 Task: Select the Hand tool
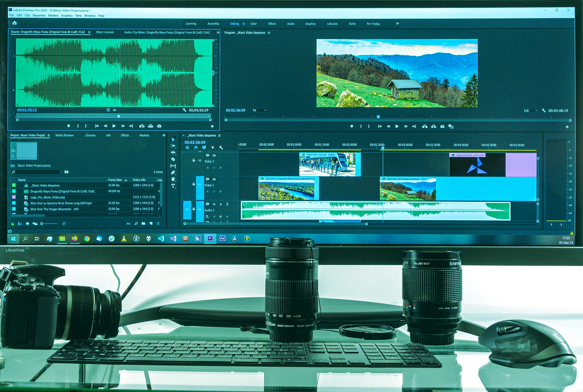[x=173, y=179]
